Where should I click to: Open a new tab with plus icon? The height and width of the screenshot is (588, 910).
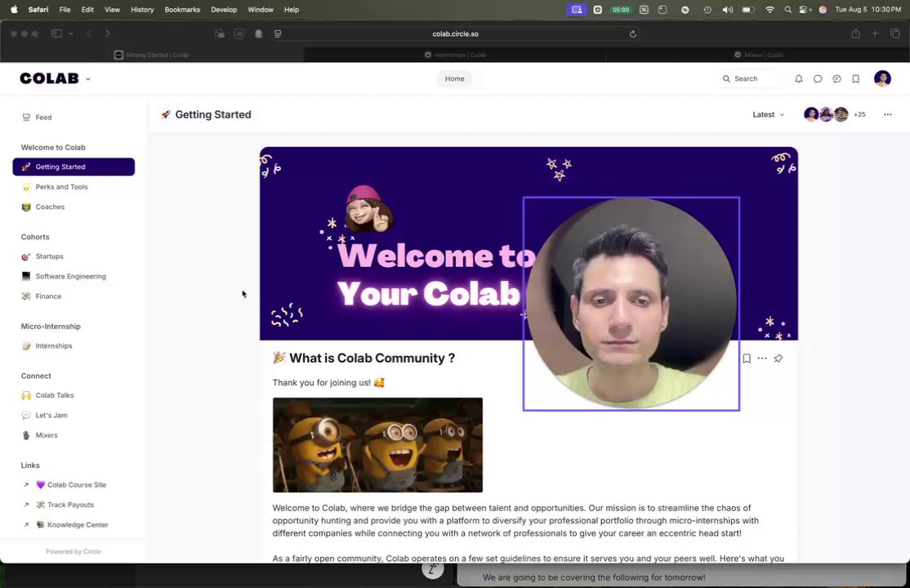(875, 33)
